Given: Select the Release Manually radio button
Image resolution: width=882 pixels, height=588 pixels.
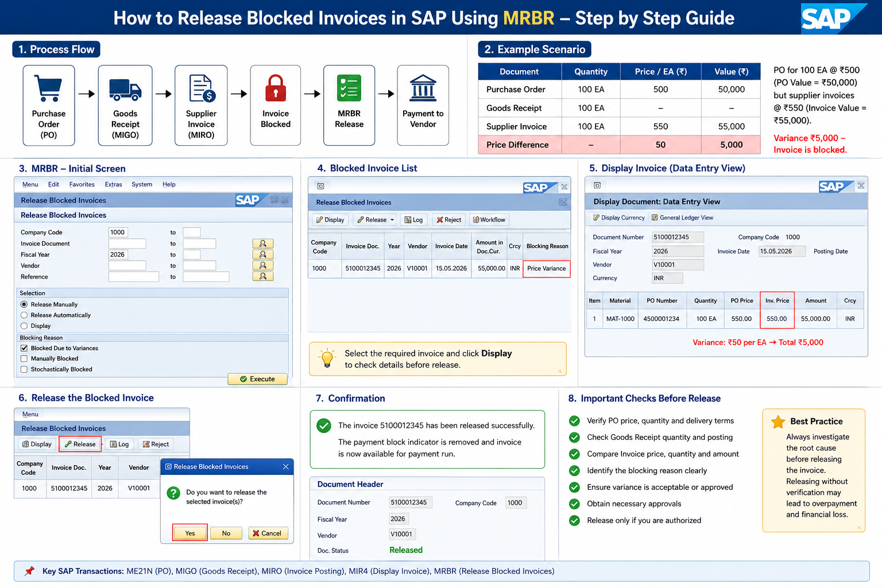Looking at the screenshot, I should click(24, 304).
